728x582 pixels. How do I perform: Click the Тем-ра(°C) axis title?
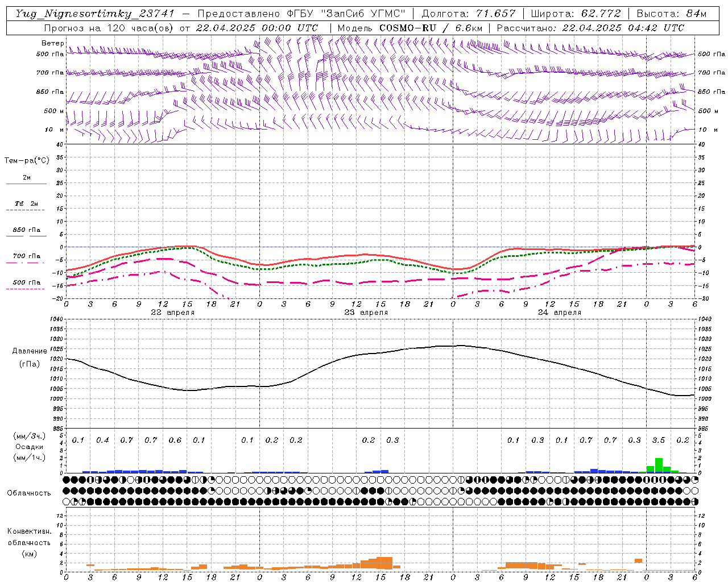click(27, 161)
